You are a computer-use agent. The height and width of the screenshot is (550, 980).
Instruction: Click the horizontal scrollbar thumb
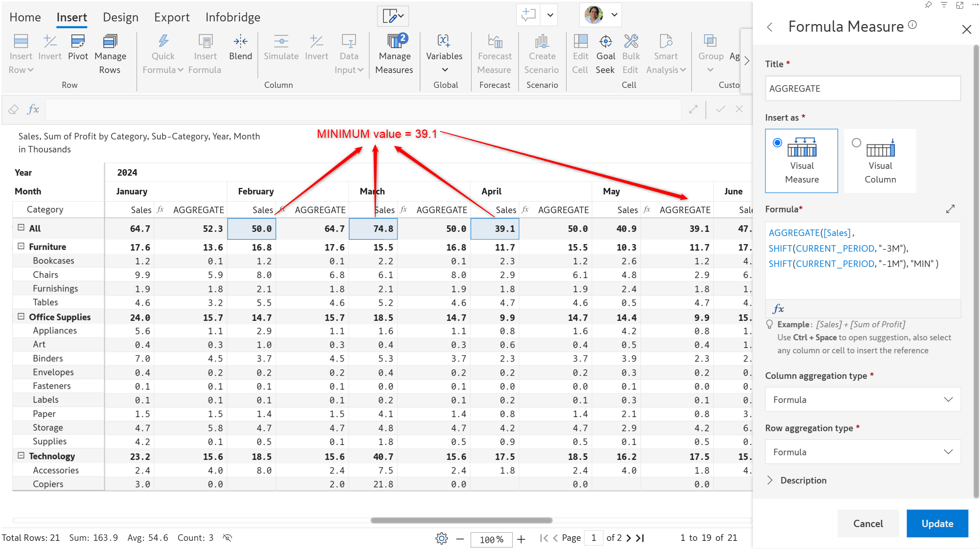click(461, 520)
